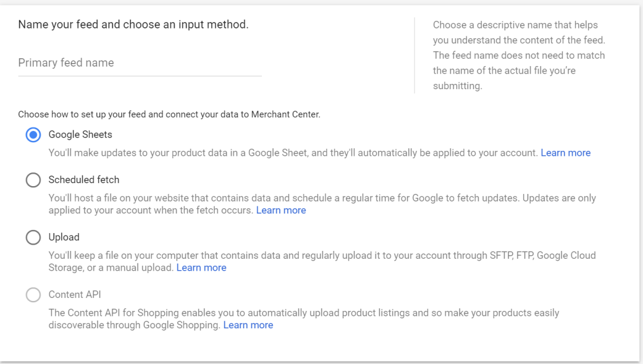Select the greyed Content API radio button
643x364 pixels.
(x=33, y=294)
